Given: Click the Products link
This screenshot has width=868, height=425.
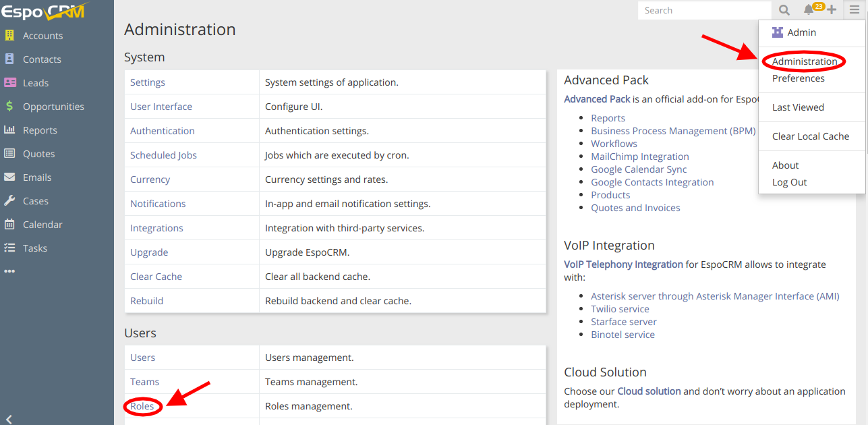Looking at the screenshot, I should 610,195.
